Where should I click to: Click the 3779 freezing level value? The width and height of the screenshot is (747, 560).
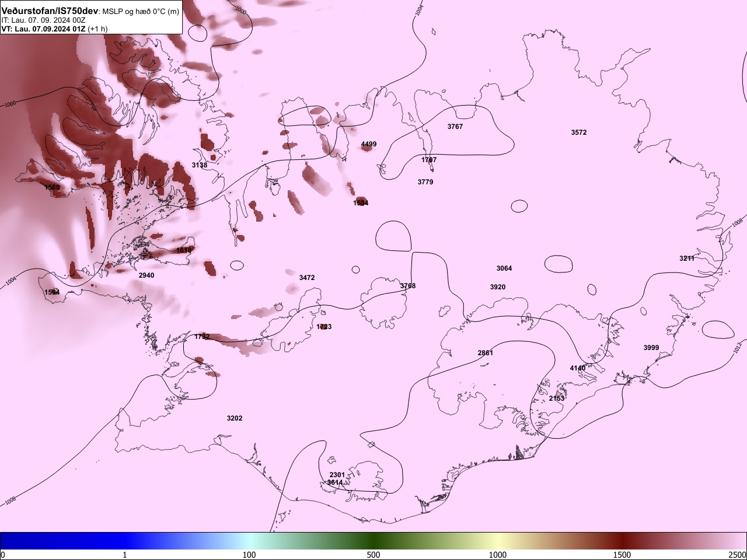point(425,182)
